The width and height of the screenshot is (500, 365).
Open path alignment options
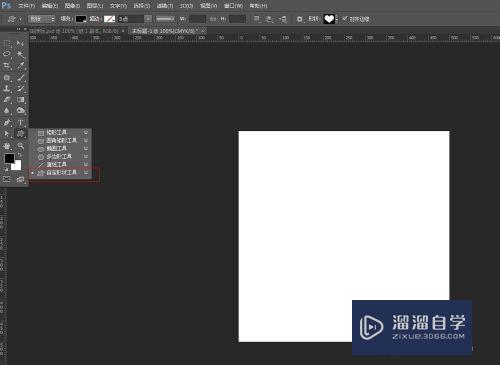[x=270, y=19]
